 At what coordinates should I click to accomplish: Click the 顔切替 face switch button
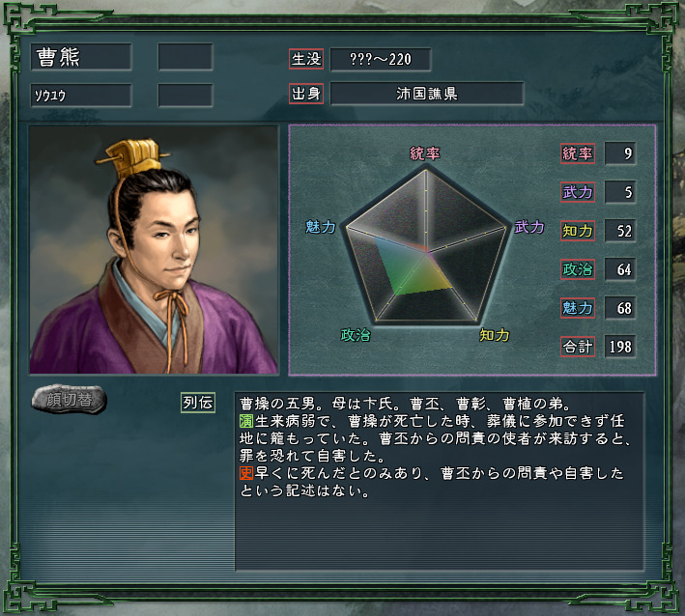tap(69, 400)
